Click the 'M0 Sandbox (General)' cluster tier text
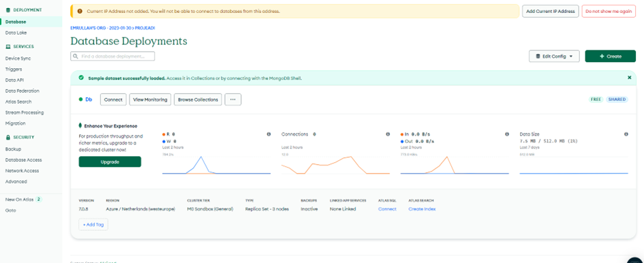644x263 pixels. click(x=211, y=209)
